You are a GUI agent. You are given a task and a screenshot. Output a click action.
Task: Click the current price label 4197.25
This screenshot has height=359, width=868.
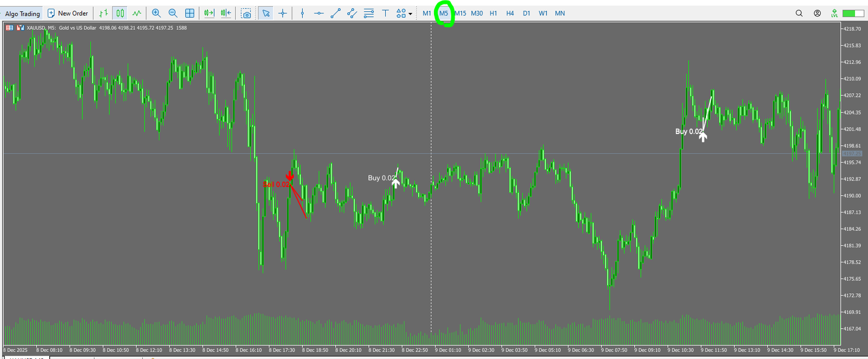click(852, 154)
